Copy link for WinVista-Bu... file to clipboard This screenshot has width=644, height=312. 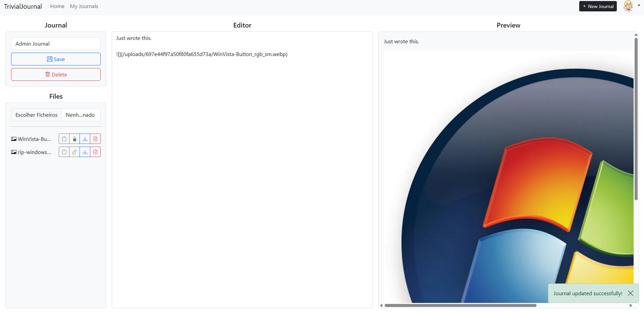coord(64,139)
